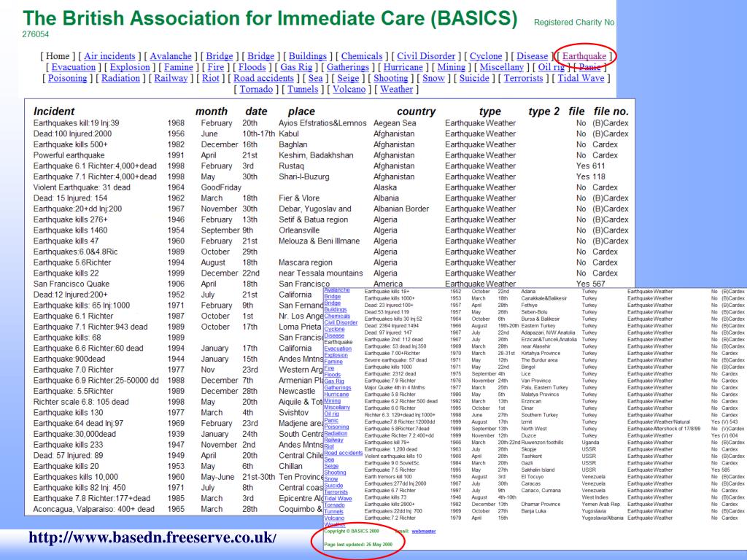Click the 'GoodFriday' month cell
Viewport: 747px width, 560px height.
[221, 187]
